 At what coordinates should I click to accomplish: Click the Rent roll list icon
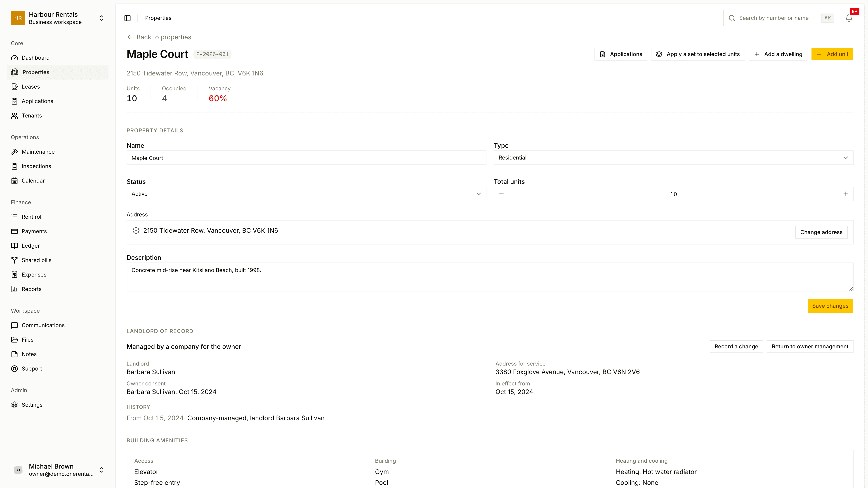[x=14, y=217]
